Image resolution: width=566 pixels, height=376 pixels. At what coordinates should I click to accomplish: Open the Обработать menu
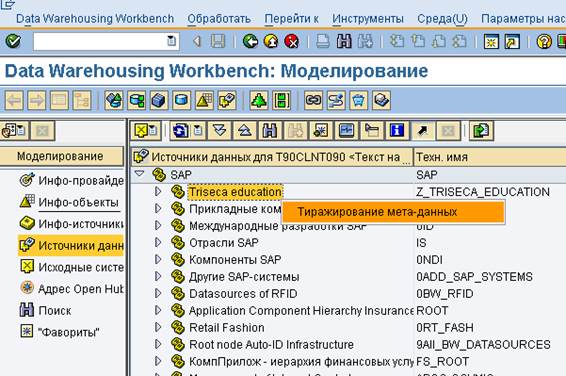(x=219, y=19)
